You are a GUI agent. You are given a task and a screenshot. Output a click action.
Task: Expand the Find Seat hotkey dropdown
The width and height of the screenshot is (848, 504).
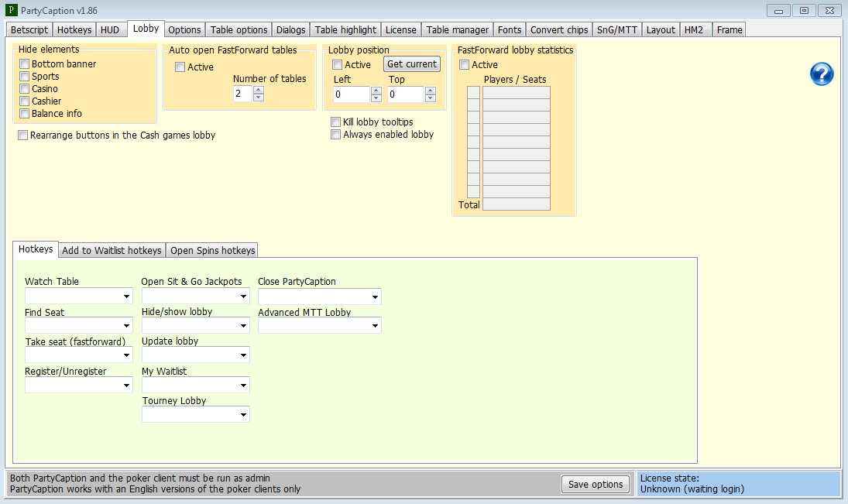tap(126, 325)
